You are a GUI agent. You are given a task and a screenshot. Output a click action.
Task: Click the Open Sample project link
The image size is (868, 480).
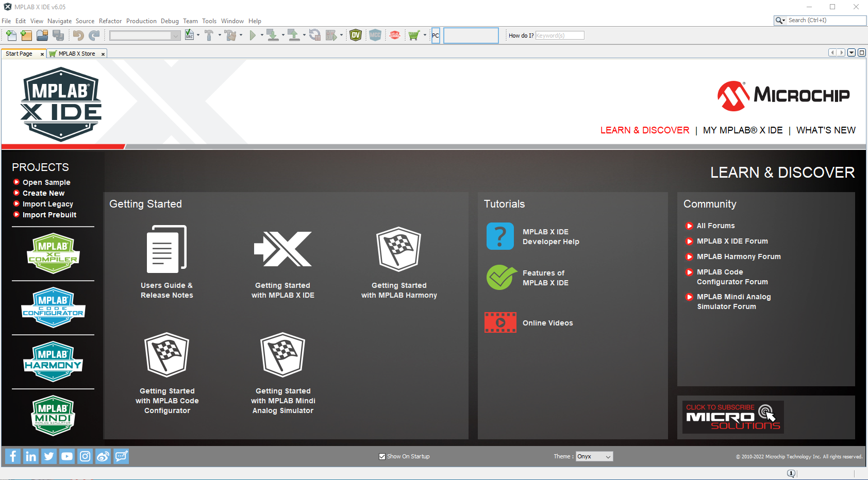pos(46,182)
